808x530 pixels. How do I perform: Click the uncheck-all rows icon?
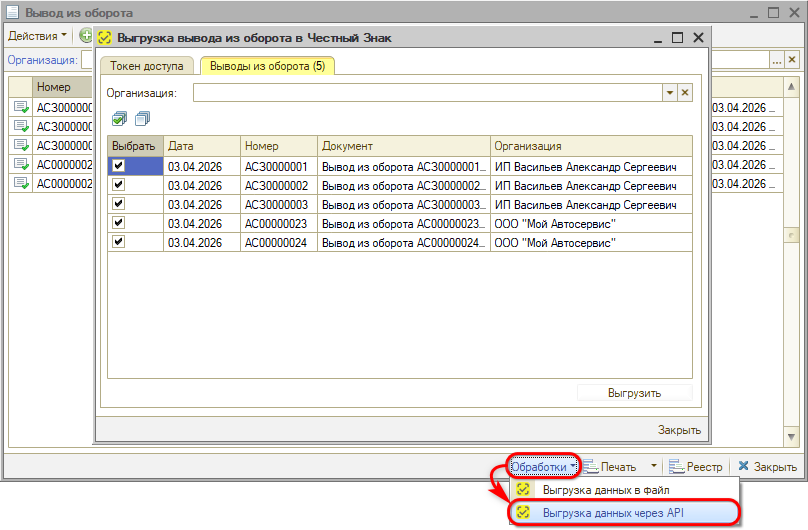point(141,119)
